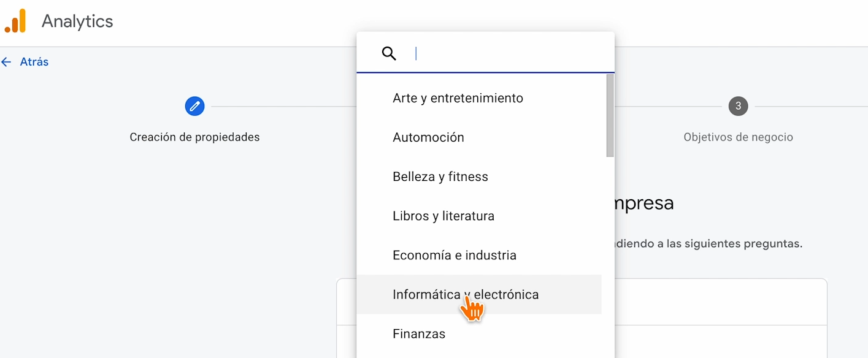This screenshot has height=358, width=868.
Task: Click the back arrow icon
Action: (7, 62)
